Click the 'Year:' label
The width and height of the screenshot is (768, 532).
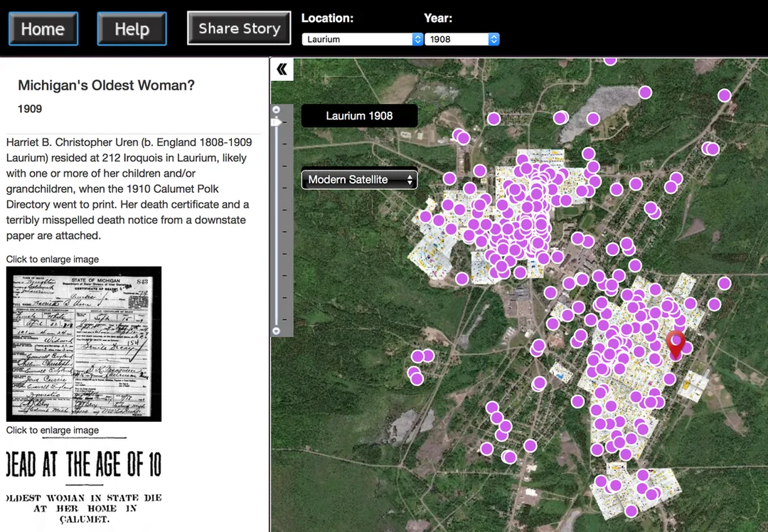click(438, 18)
